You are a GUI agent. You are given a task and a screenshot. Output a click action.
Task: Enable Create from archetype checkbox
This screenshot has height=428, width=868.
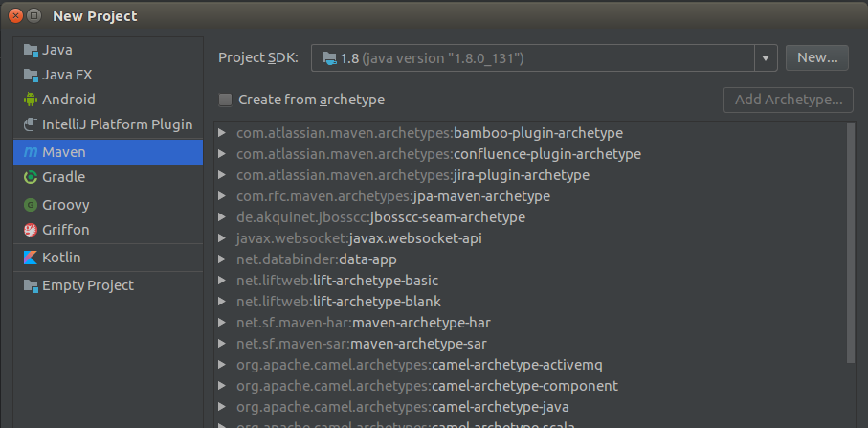point(225,101)
